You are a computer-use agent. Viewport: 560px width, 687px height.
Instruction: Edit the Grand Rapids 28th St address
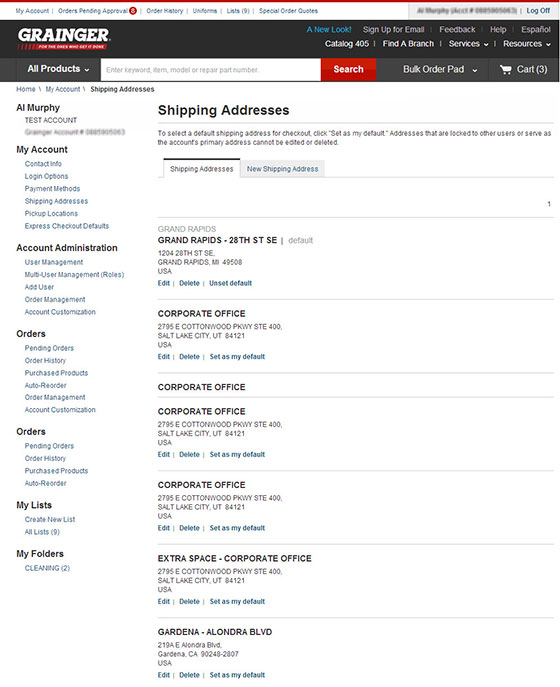163,283
